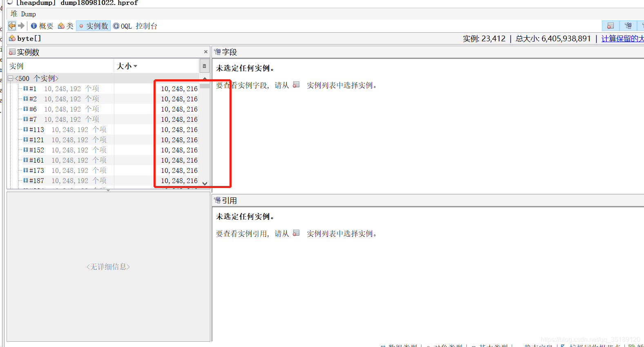644x347 pixels.
Task: Sort by the 大小 column header
Action: pyautogui.click(x=156, y=66)
